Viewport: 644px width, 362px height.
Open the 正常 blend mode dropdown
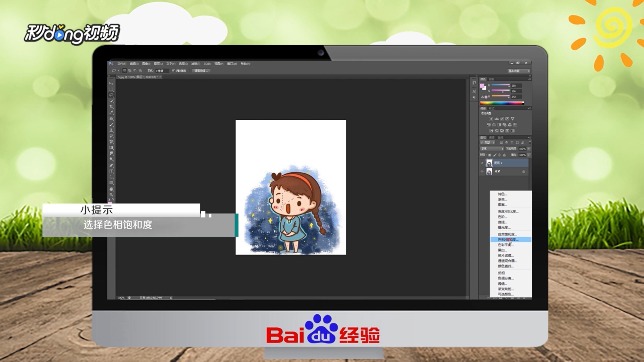tap(492, 149)
